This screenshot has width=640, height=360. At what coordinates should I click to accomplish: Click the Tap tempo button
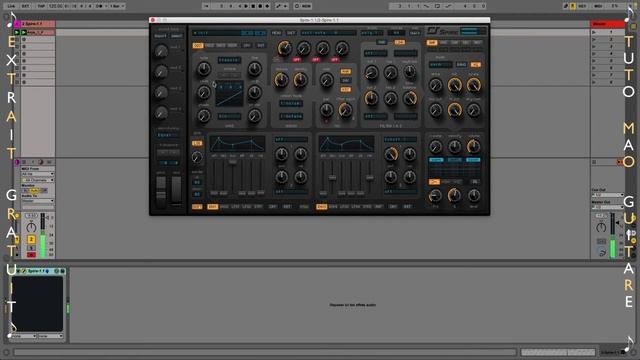click(x=41, y=6)
